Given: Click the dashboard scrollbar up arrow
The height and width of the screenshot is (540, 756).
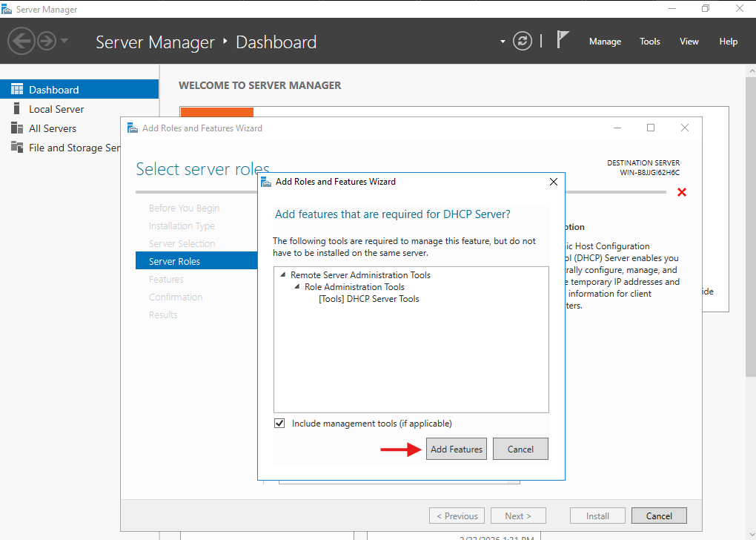Looking at the screenshot, I should (751, 71).
